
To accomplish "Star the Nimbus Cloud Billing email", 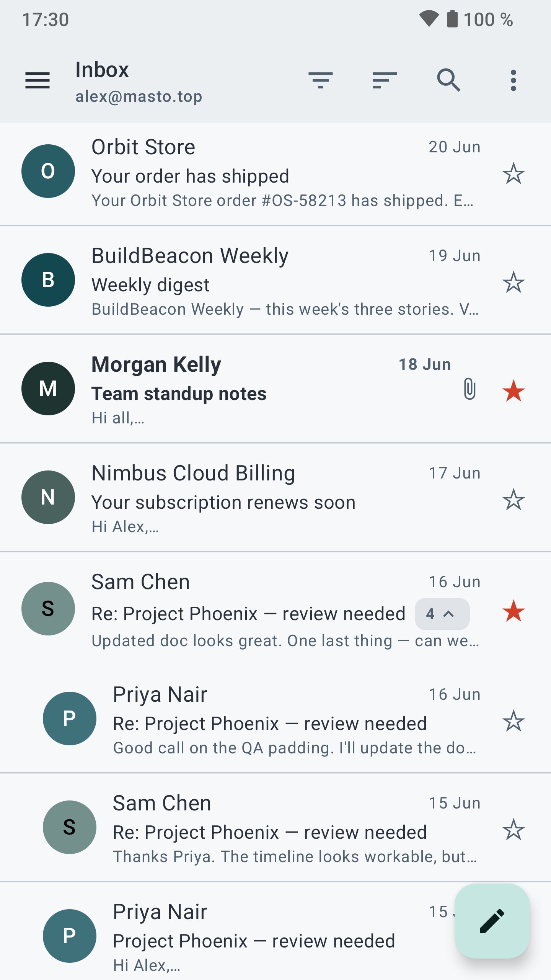I will coord(514,500).
